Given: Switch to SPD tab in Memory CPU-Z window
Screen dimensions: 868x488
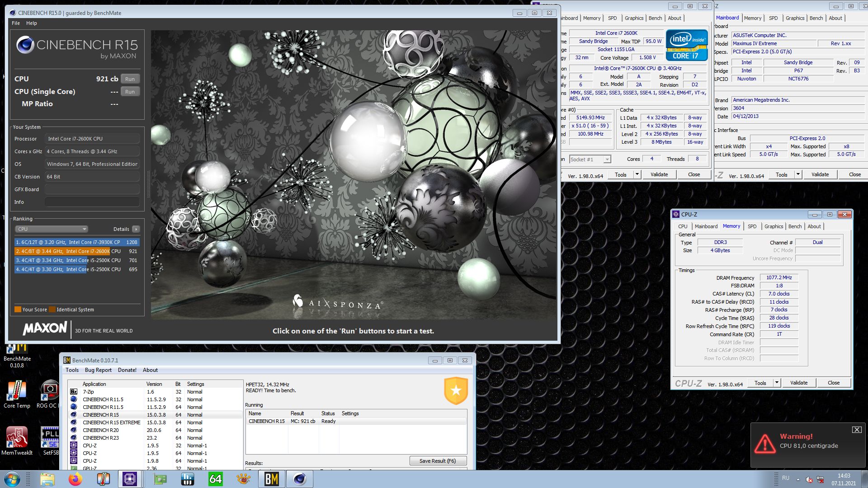Looking at the screenshot, I should click(752, 226).
